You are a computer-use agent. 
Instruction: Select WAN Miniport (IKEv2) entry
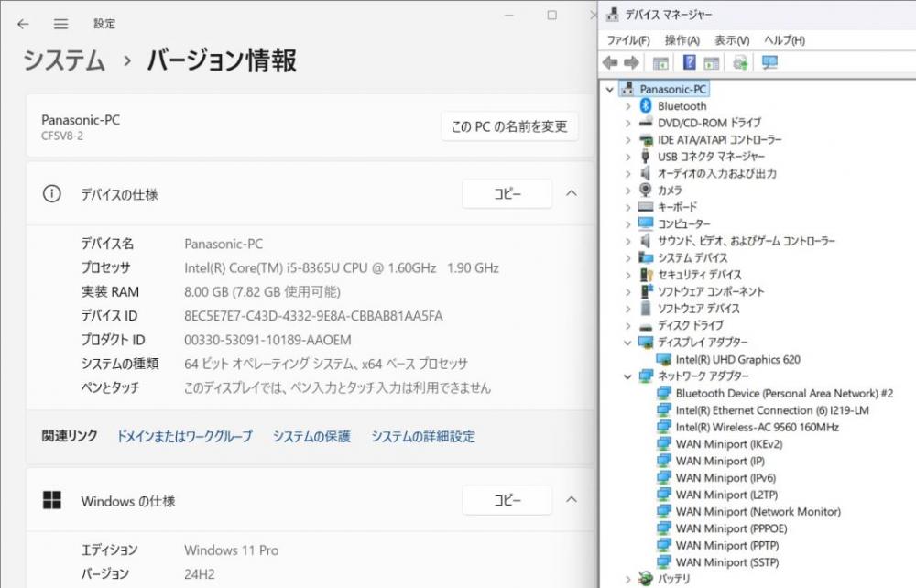[729, 444]
